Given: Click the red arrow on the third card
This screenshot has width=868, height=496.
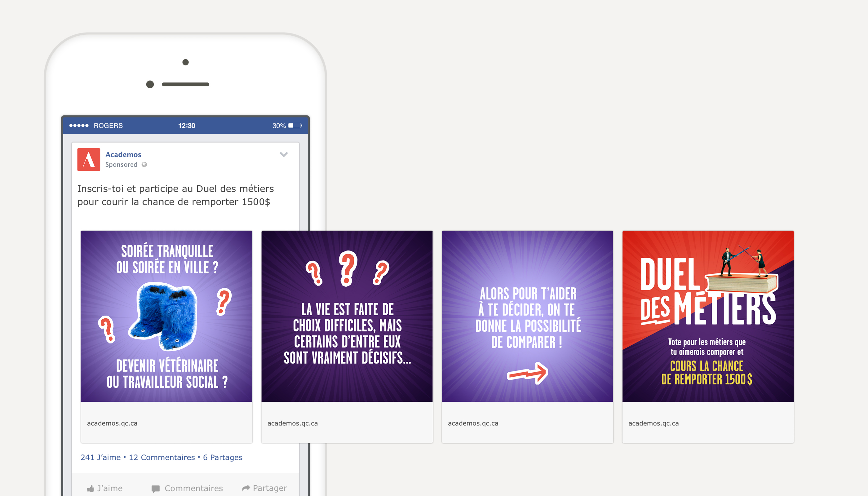Looking at the screenshot, I should pos(527,373).
